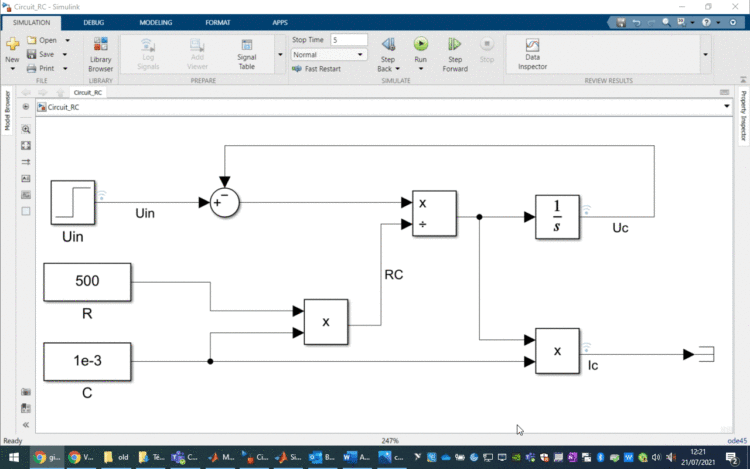The width and height of the screenshot is (750, 469).
Task: Toggle the Model Browser side panel
Action: (6, 110)
